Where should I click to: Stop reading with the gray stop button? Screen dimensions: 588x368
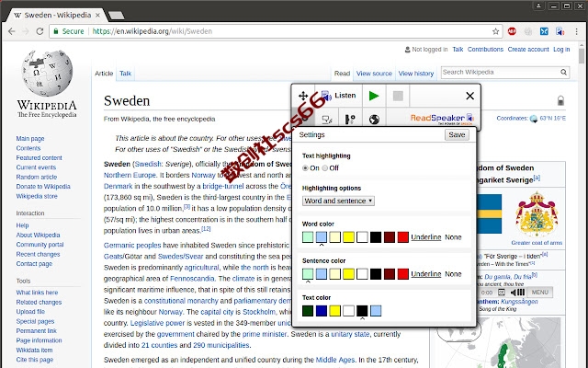tap(398, 96)
